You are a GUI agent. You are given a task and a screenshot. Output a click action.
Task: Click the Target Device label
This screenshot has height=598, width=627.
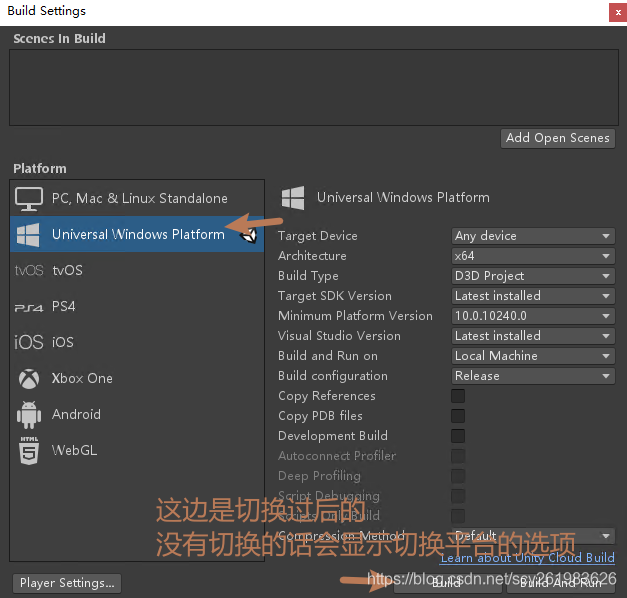[x=317, y=236]
